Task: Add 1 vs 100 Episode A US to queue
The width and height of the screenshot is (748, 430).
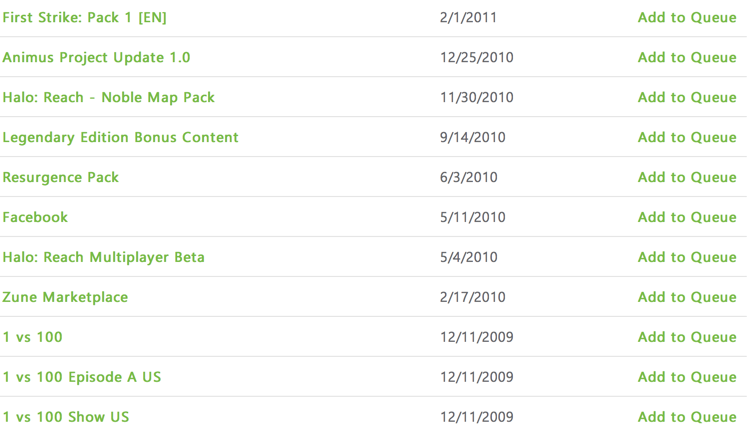Action: 687,377
